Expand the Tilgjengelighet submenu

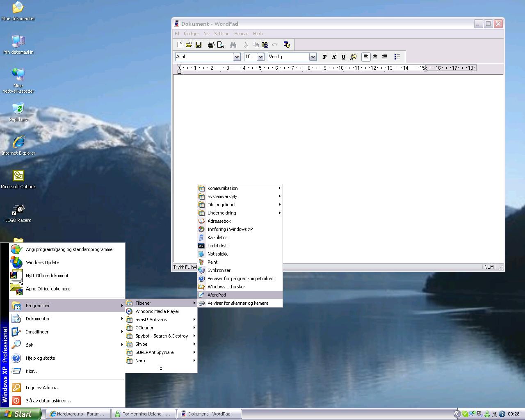240,205
